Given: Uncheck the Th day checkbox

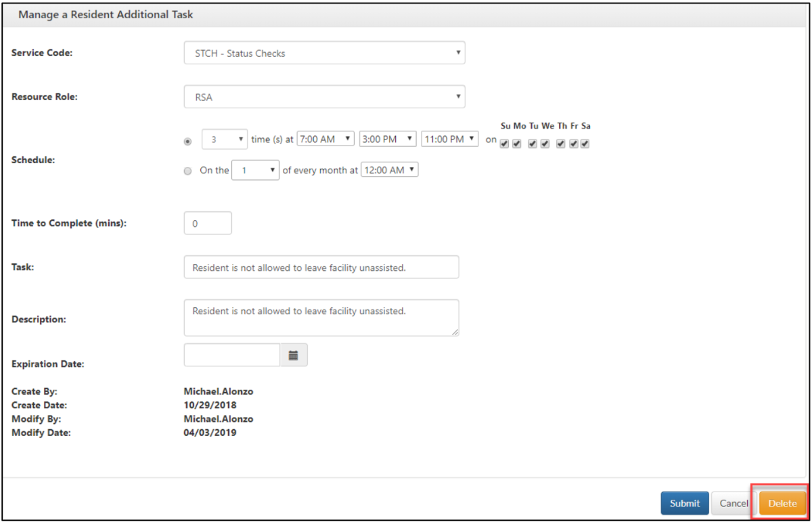Looking at the screenshot, I should tap(561, 144).
